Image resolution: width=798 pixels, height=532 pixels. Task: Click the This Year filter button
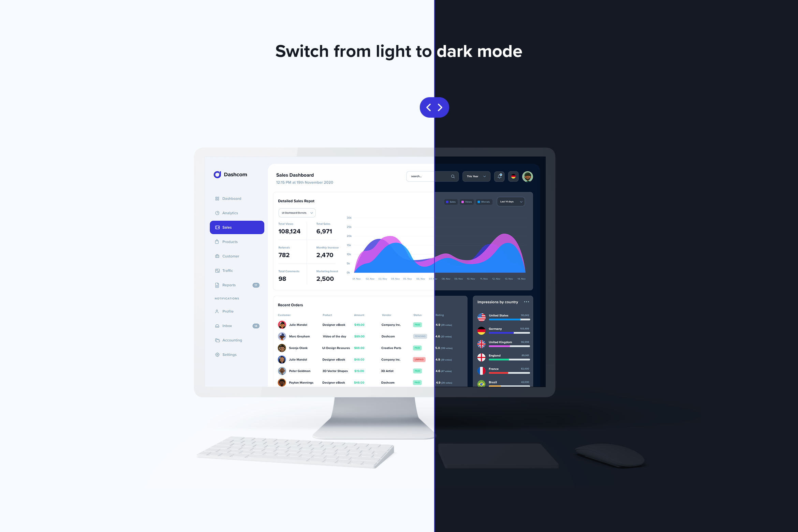[x=475, y=176]
